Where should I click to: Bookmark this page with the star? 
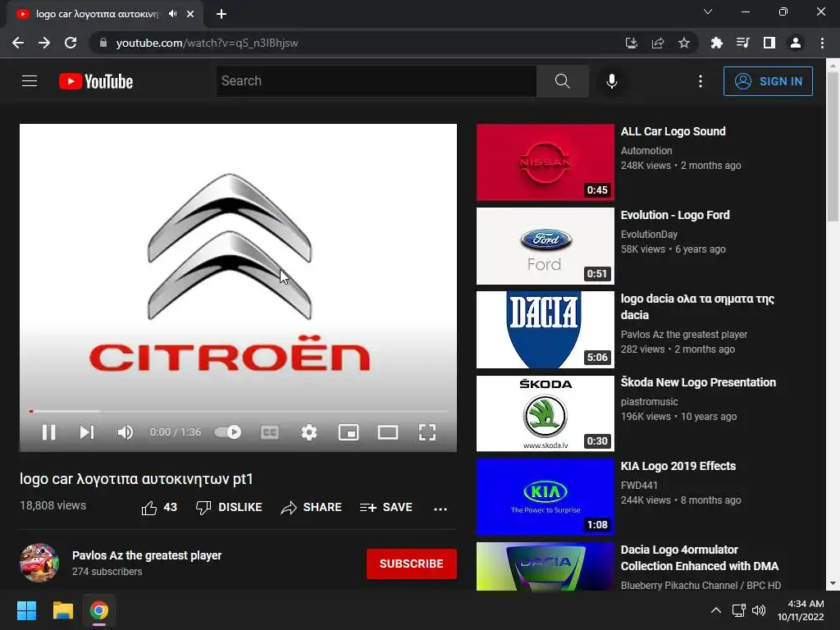pos(684,43)
